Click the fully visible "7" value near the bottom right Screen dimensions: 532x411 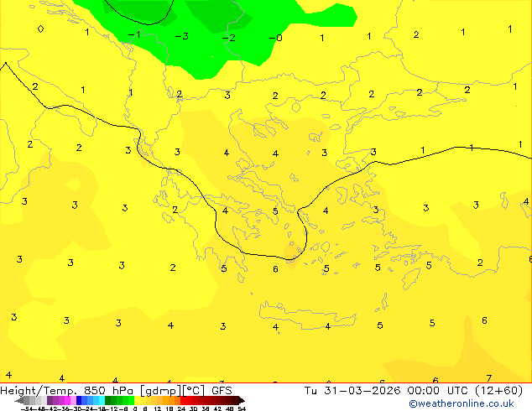tap(488, 378)
